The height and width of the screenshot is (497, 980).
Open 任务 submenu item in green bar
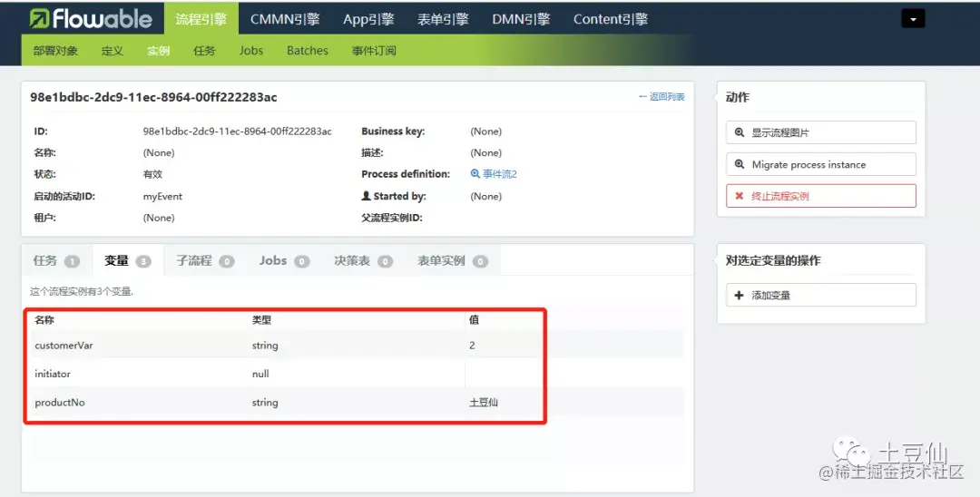pyautogui.click(x=204, y=51)
